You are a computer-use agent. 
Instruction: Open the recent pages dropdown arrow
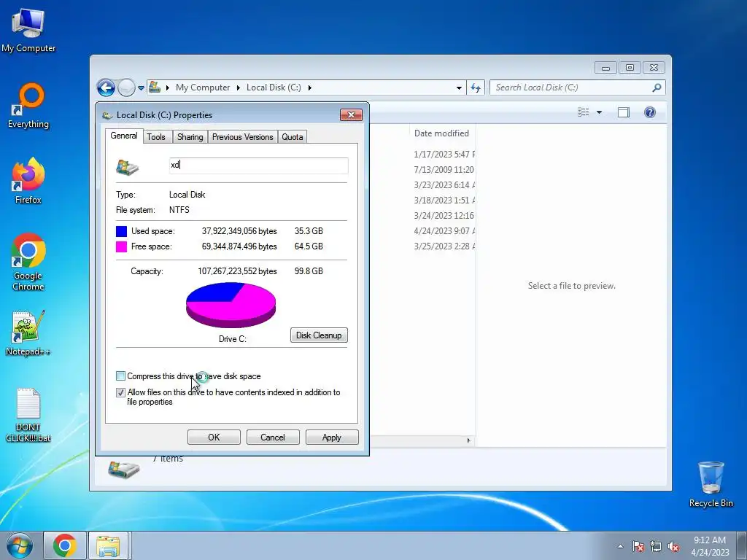141,88
